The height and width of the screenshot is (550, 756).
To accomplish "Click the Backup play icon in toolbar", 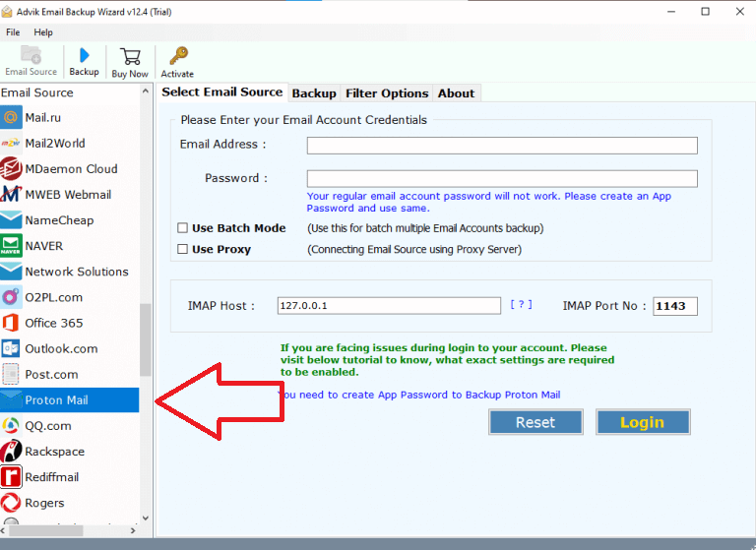I will coord(85,55).
